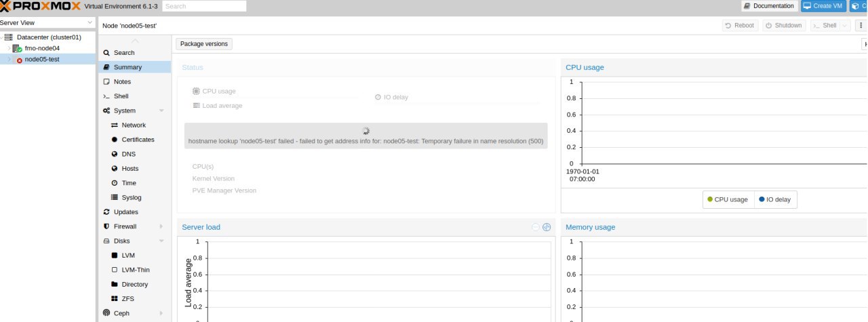This screenshot has width=868, height=322.
Task: Open the LVM-Thin item
Action: 134,270
